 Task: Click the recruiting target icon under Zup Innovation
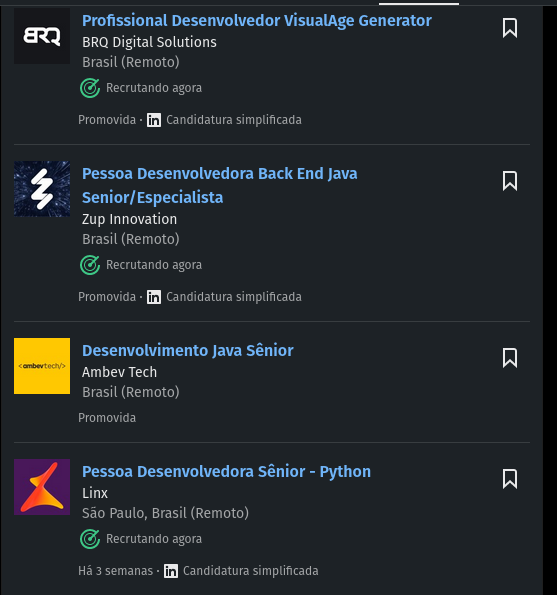[x=90, y=265]
